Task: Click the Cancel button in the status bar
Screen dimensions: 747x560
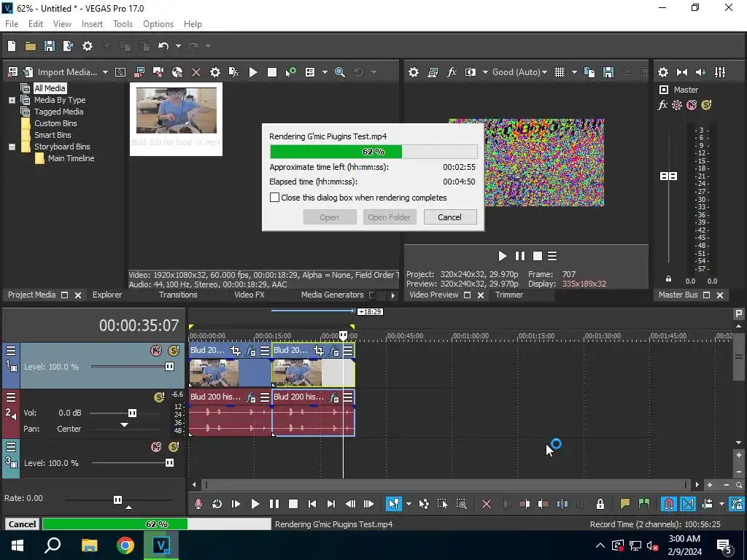Action: pyautogui.click(x=22, y=524)
